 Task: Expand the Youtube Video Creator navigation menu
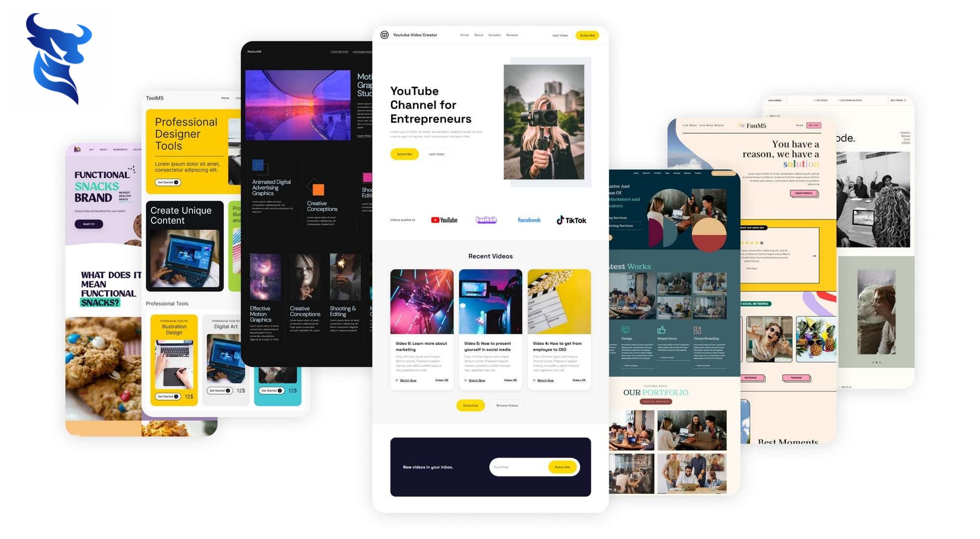[x=489, y=35]
